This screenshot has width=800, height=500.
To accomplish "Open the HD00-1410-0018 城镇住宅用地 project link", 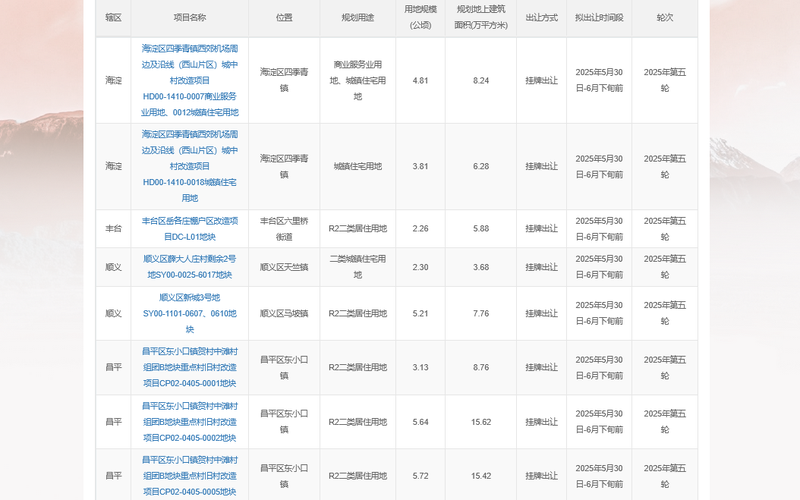I will pyautogui.click(x=190, y=166).
